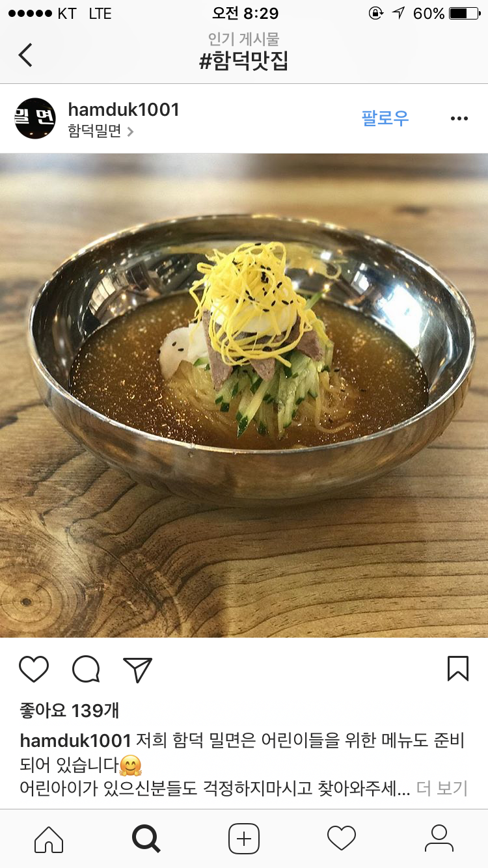The width and height of the screenshot is (488, 868).
Task: Open hamduk1001 profile picture
Action: point(35,118)
